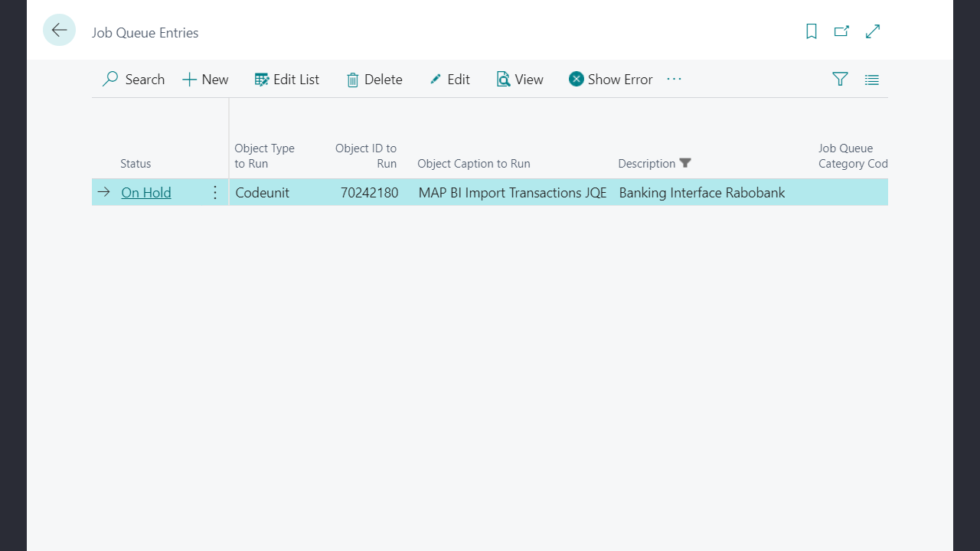Click Object Type to Run column header
980x551 pixels.
(264, 156)
